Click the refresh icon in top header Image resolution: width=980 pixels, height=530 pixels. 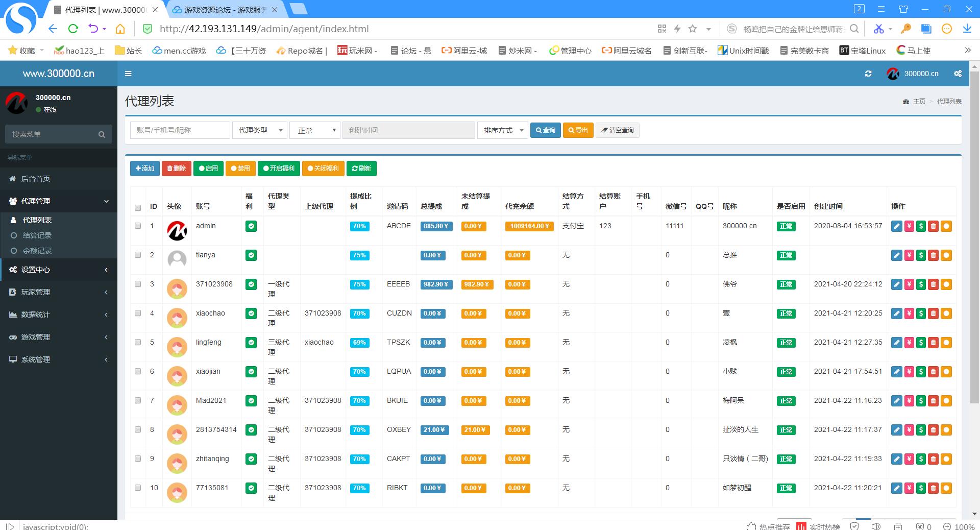(x=868, y=74)
